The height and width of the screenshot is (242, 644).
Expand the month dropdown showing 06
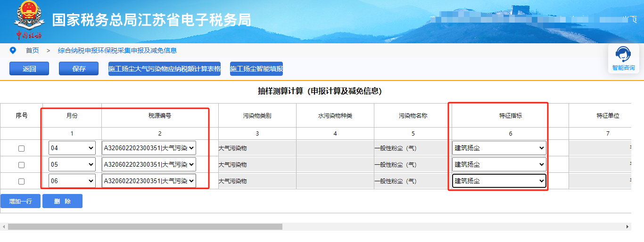pyautogui.click(x=72, y=181)
